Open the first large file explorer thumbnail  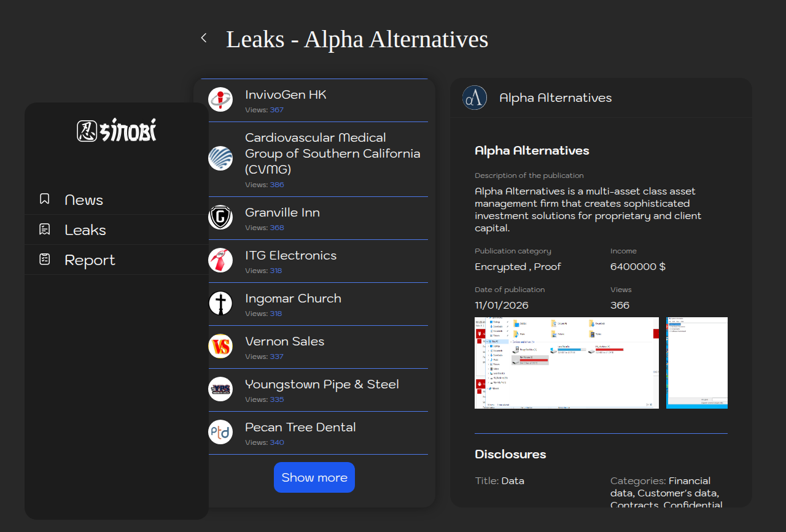[x=566, y=363]
